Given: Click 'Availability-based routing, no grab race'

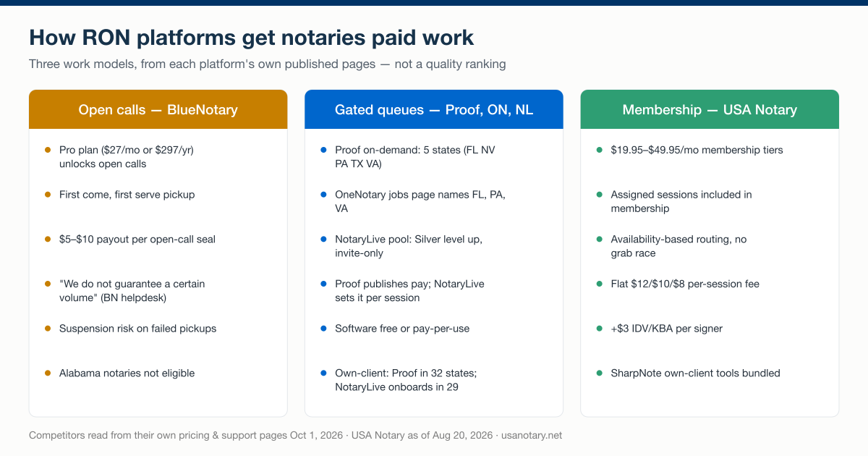Looking at the screenshot, I should point(678,246).
